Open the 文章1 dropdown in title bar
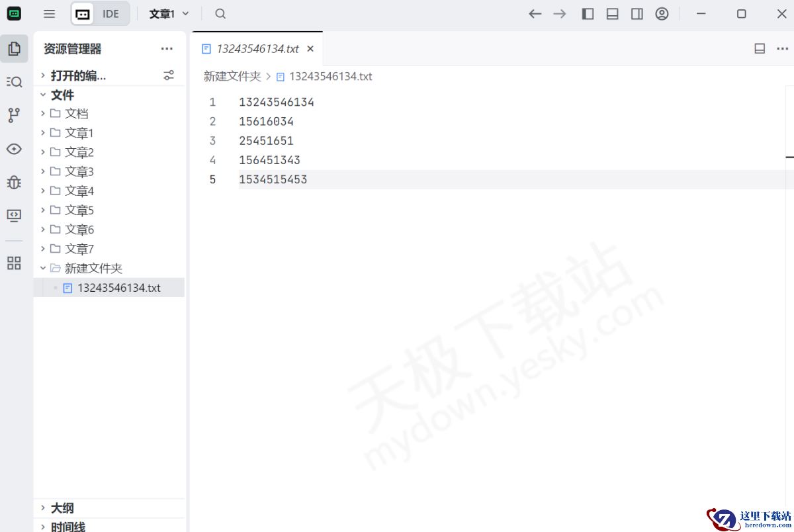 pos(169,13)
